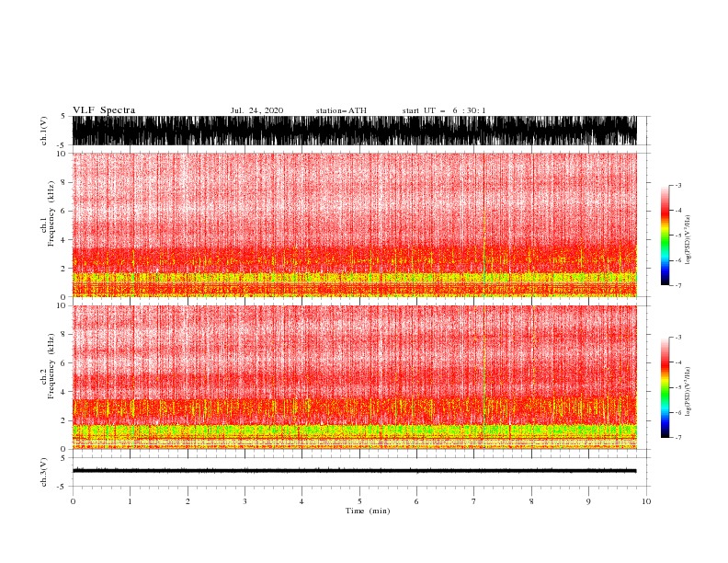728x563 pixels.
Task: Click time axis tick label "9"
Action: 588,501
